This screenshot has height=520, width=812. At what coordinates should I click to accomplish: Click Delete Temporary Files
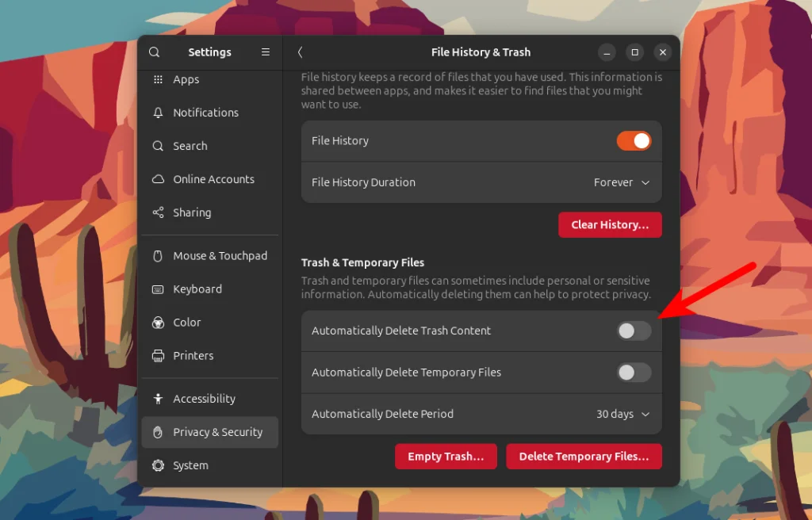[584, 456]
